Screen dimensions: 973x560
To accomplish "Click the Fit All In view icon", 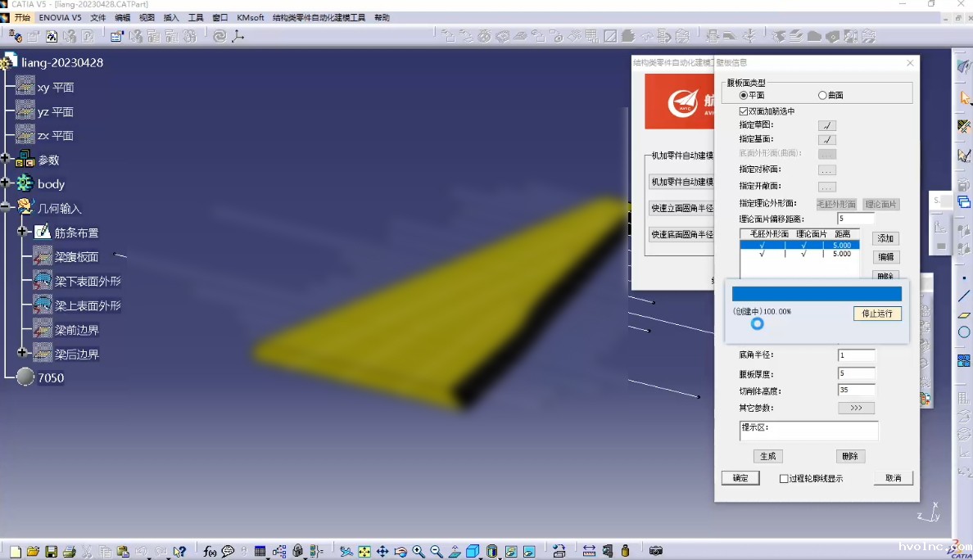I will [x=364, y=552].
